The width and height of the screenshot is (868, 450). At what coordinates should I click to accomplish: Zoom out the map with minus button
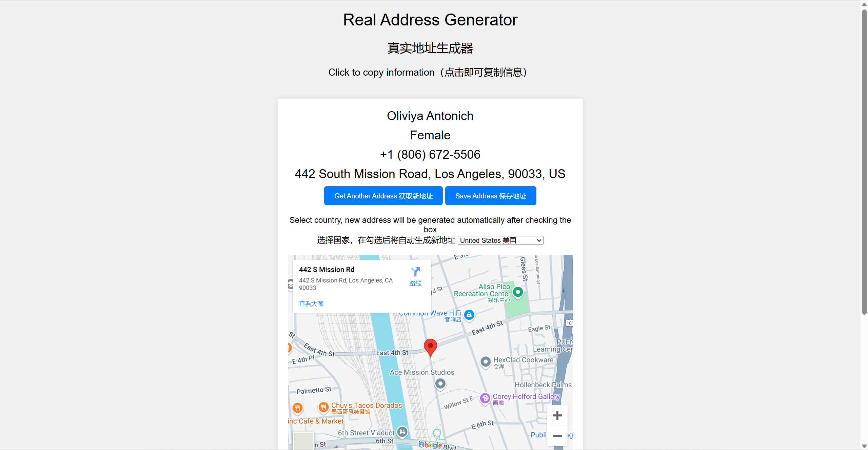tap(557, 436)
